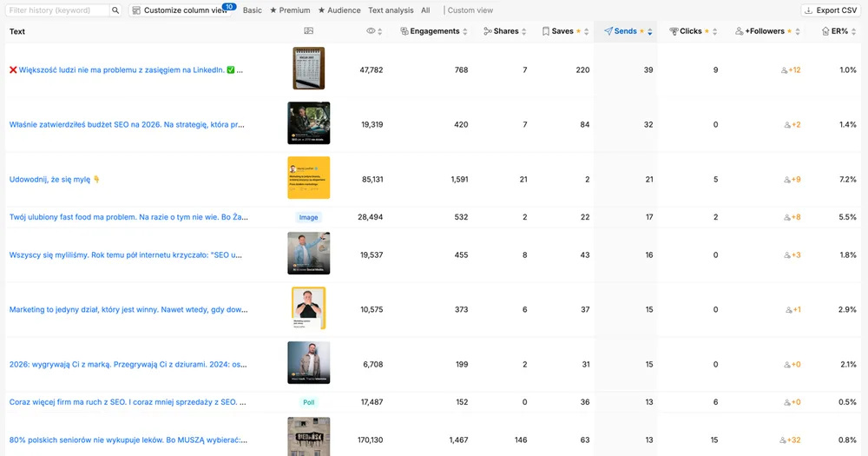Switch to the All view
This screenshot has height=456, width=868.
point(425,10)
